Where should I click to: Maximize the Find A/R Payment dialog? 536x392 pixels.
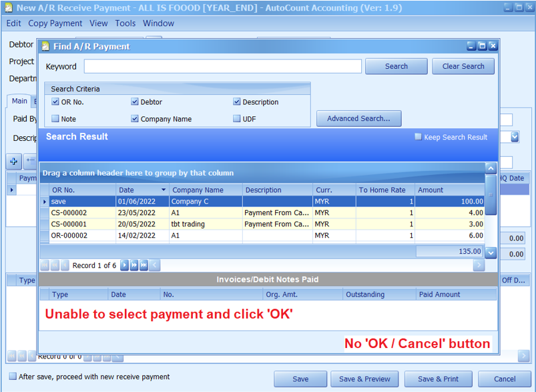[x=482, y=46]
